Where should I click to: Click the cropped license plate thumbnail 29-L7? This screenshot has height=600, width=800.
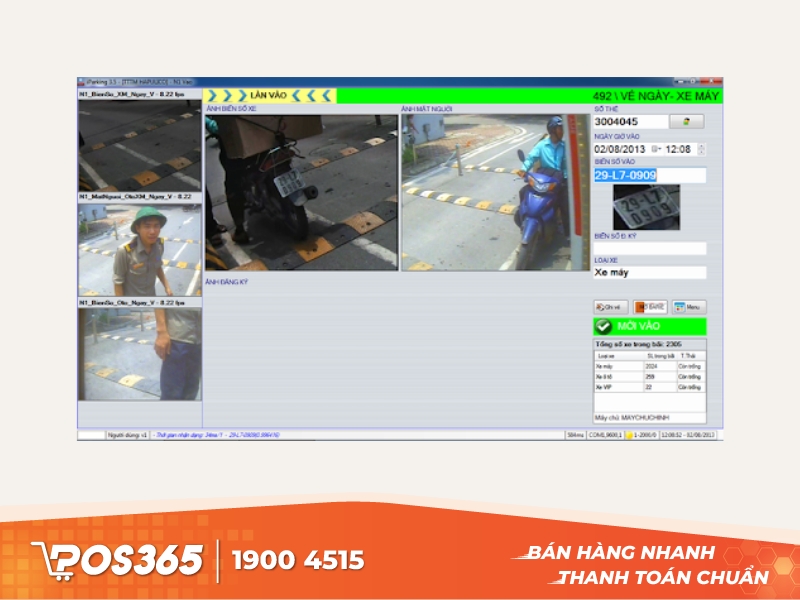click(x=646, y=207)
